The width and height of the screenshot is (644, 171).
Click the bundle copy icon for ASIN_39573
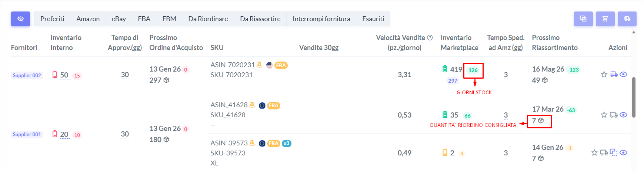tap(614, 153)
